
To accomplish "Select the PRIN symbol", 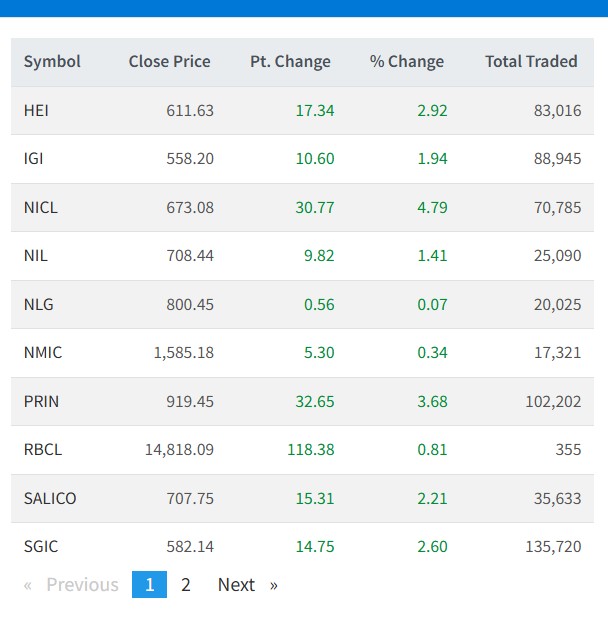I will pos(41,402).
